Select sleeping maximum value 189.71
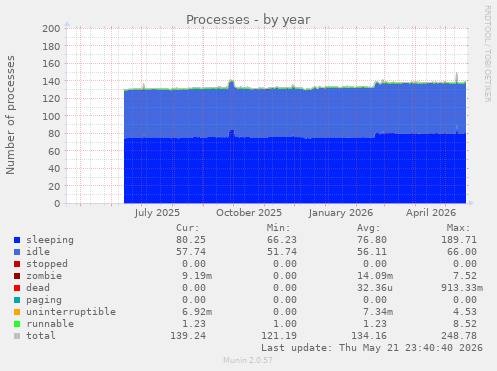This screenshot has width=497, height=371. pos(459,240)
